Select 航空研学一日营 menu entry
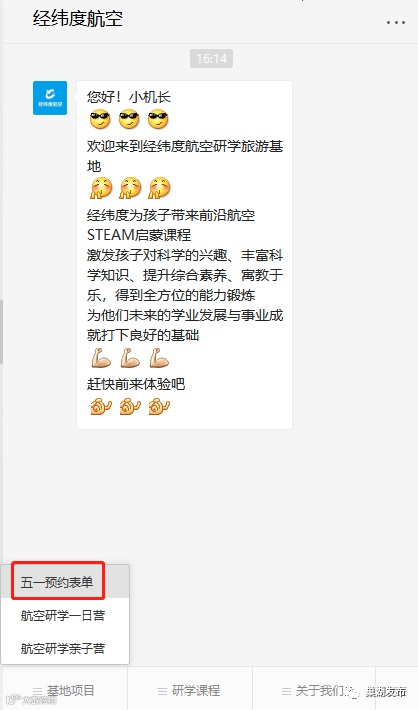The height and width of the screenshot is (710, 418). click(x=63, y=615)
